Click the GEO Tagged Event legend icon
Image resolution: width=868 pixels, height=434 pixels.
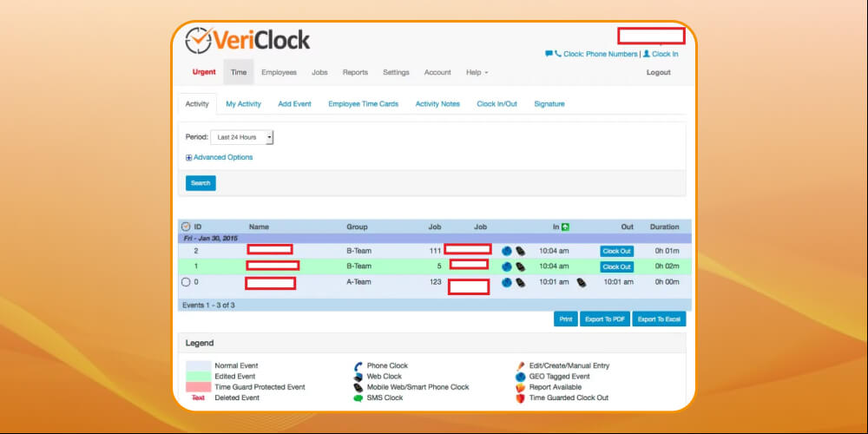[520, 377]
